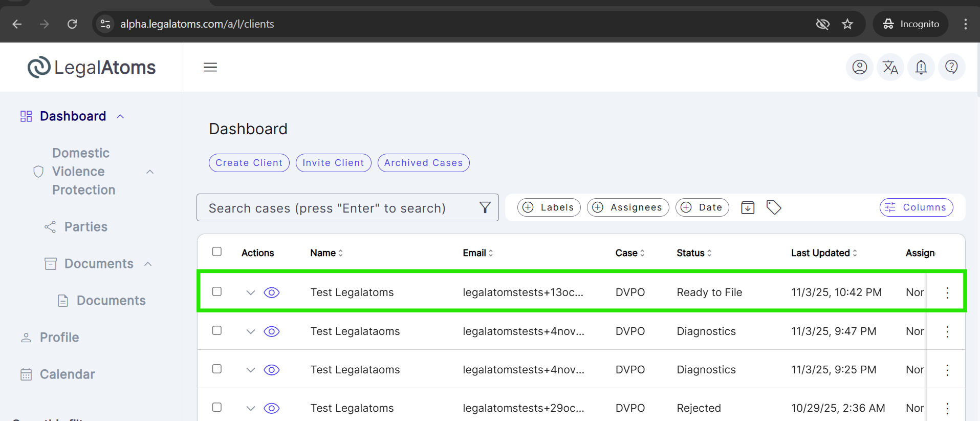The height and width of the screenshot is (421, 980).
Task: Click the filter funnel icon in search
Action: pyautogui.click(x=485, y=207)
